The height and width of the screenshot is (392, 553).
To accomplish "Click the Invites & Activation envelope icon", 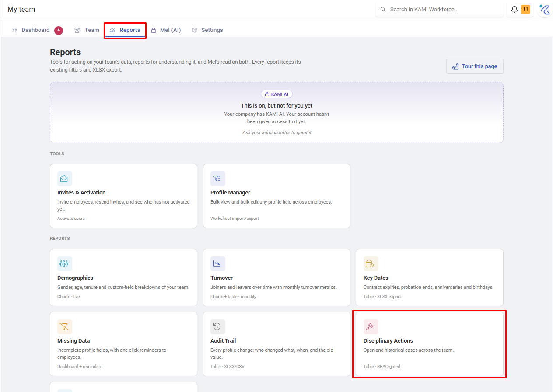I will (x=65, y=179).
